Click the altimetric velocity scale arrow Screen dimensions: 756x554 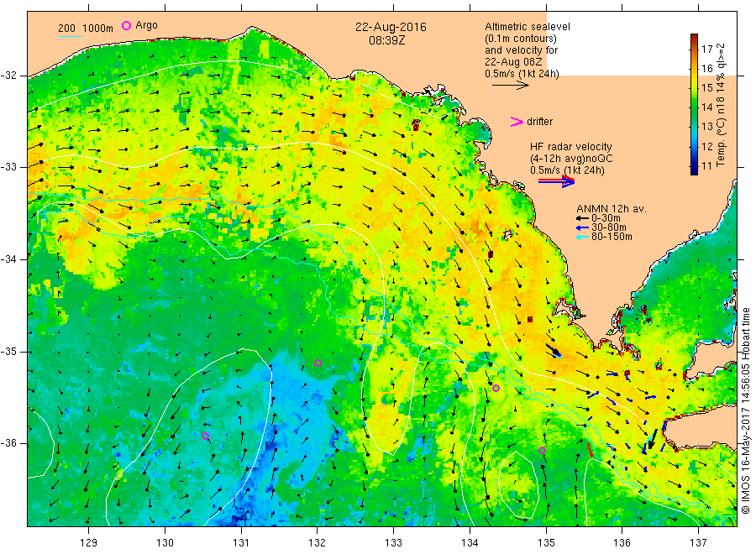pyautogui.click(x=511, y=86)
